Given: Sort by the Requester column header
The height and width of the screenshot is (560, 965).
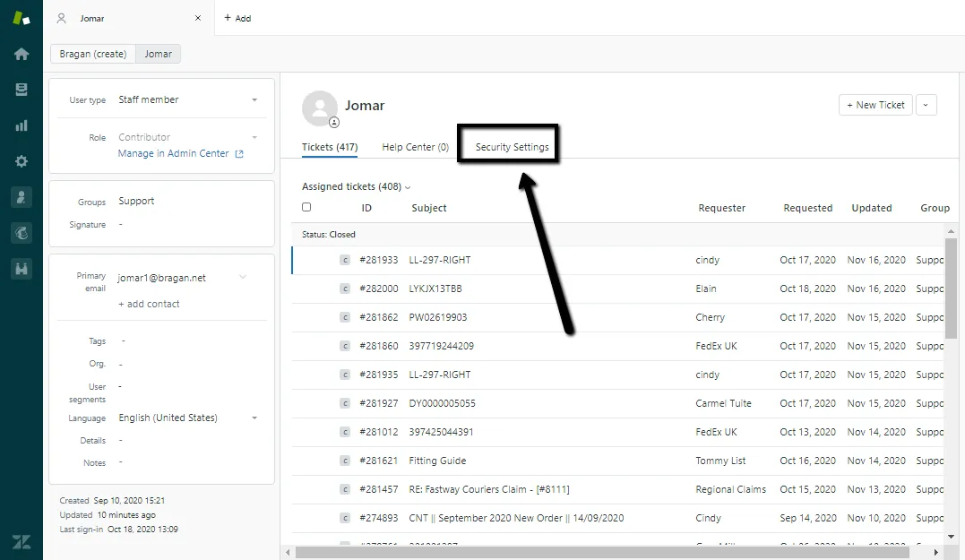Looking at the screenshot, I should 722,208.
